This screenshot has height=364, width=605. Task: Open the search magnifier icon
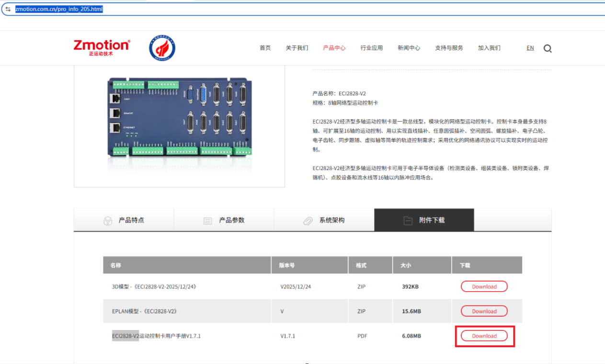(548, 48)
